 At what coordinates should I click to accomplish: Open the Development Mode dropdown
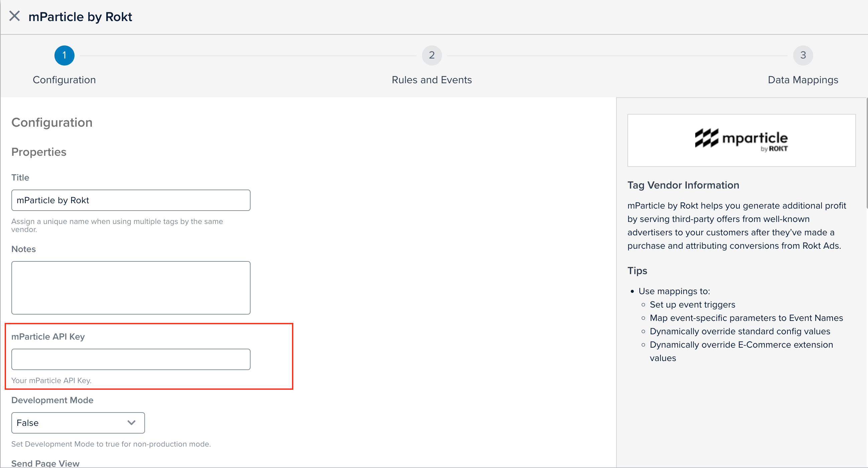[78, 423]
